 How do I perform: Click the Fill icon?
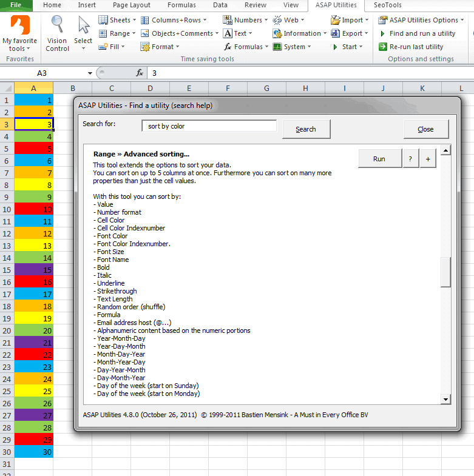103,47
